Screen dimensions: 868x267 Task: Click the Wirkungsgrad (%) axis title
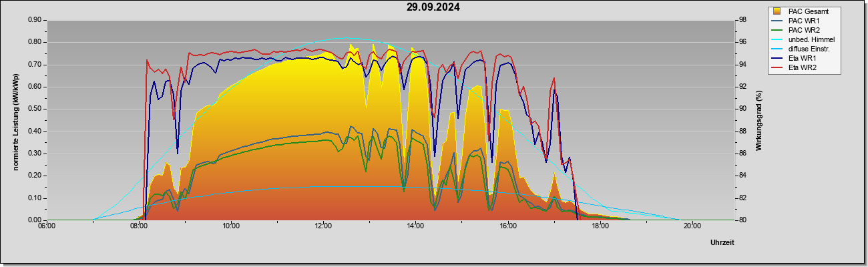pos(758,119)
